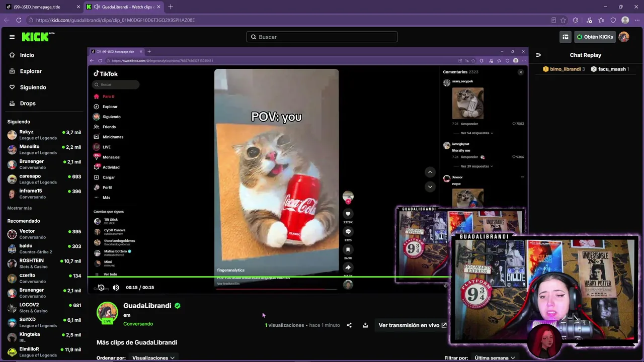Screen dimensions: 644x362
Task: Go to Kick home via the KICK logo
Action: [x=38, y=37]
